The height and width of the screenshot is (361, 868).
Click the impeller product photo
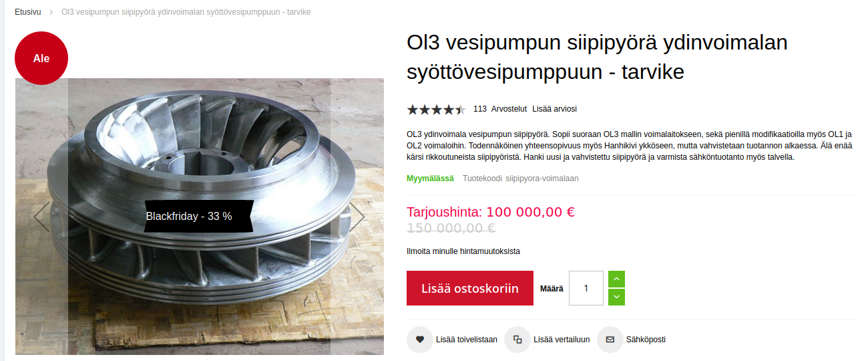199,216
